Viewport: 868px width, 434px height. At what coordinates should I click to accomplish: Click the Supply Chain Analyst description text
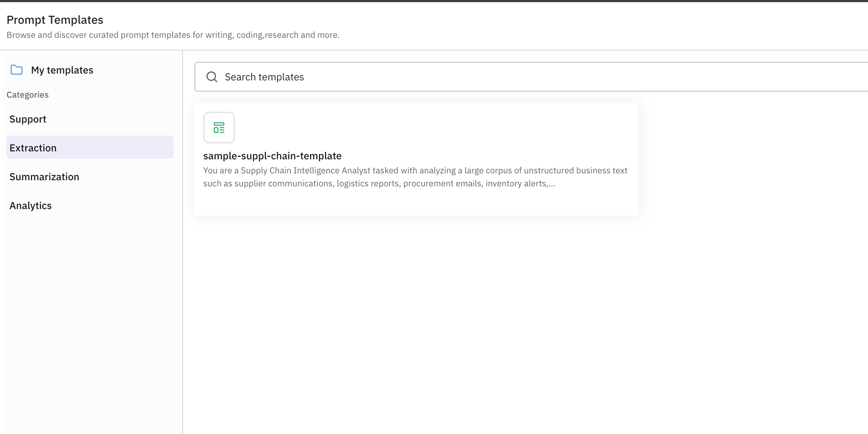click(x=415, y=177)
